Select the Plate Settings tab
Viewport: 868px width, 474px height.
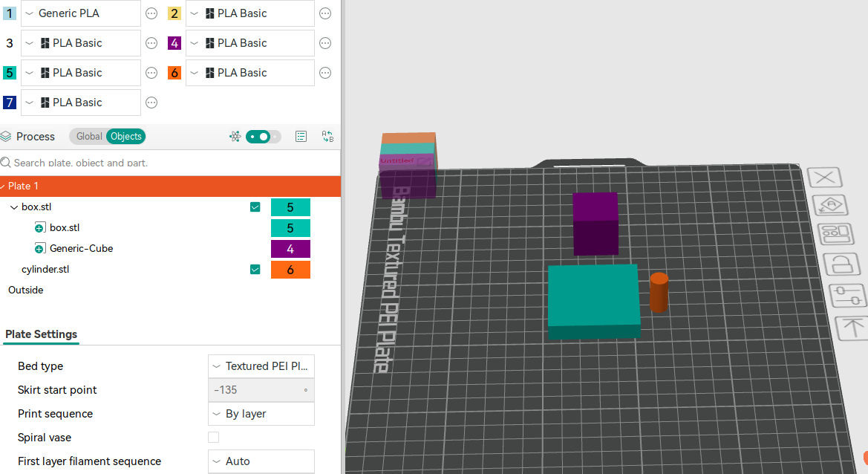[x=41, y=334]
